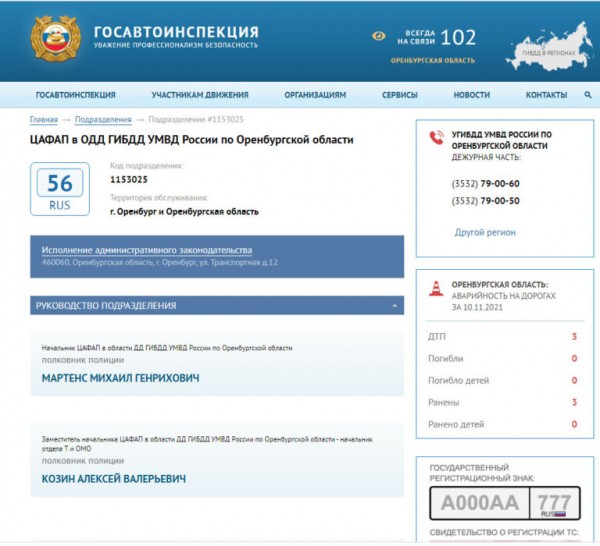Open КОНТАКТЫ menu
The width and height of the screenshot is (600, 546).
(x=546, y=95)
